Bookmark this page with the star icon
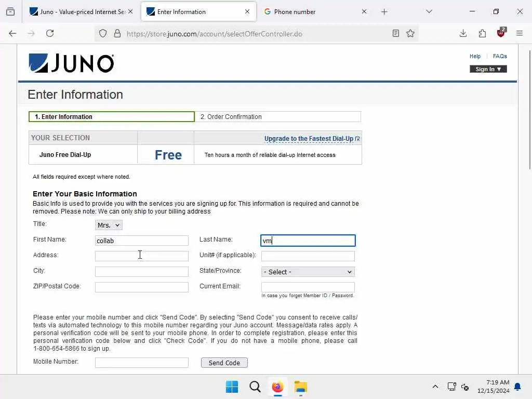 click(410, 33)
